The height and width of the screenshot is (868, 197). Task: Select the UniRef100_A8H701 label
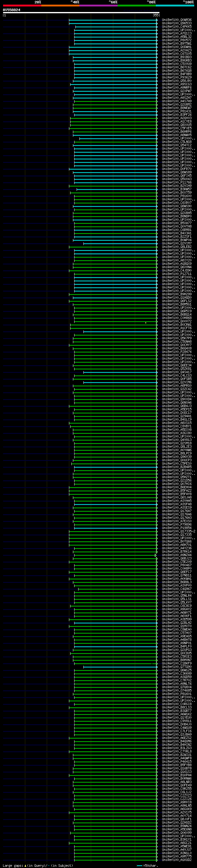[x=176, y=544]
